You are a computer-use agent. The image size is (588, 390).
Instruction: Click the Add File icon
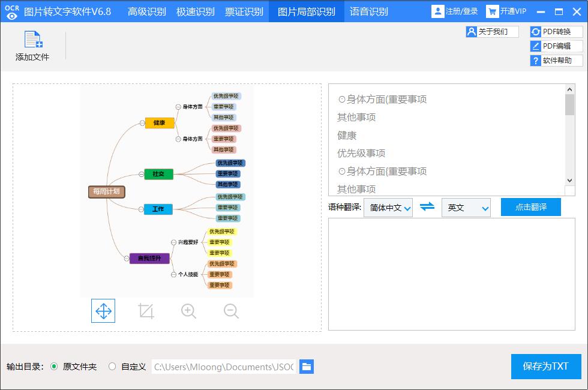[x=34, y=40]
